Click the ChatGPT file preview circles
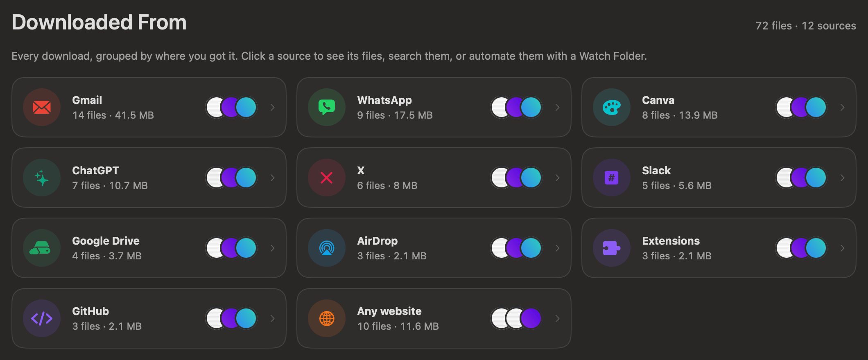868x360 pixels. (x=231, y=178)
